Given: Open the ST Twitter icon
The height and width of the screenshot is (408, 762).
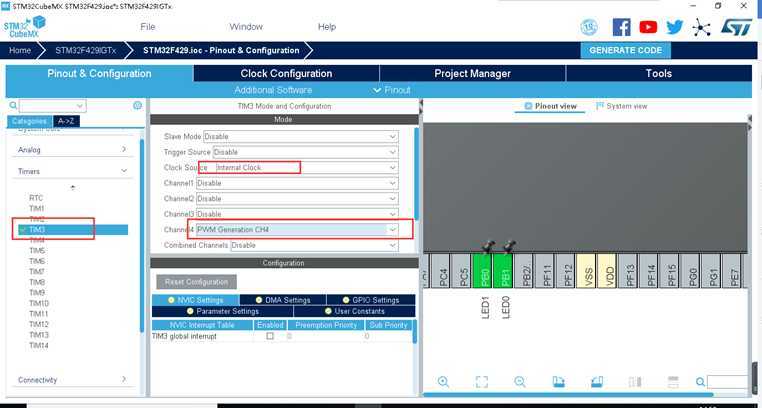Looking at the screenshot, I should click(675, 27).
